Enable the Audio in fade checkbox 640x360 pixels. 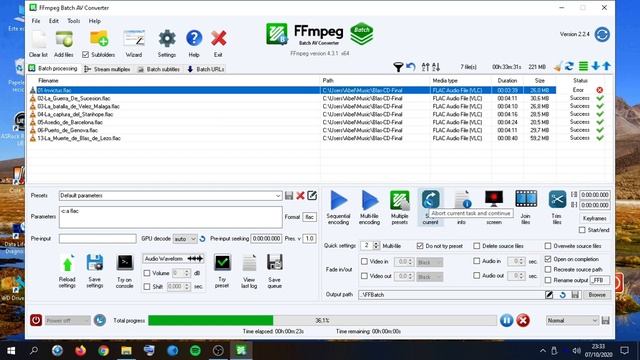477,261
